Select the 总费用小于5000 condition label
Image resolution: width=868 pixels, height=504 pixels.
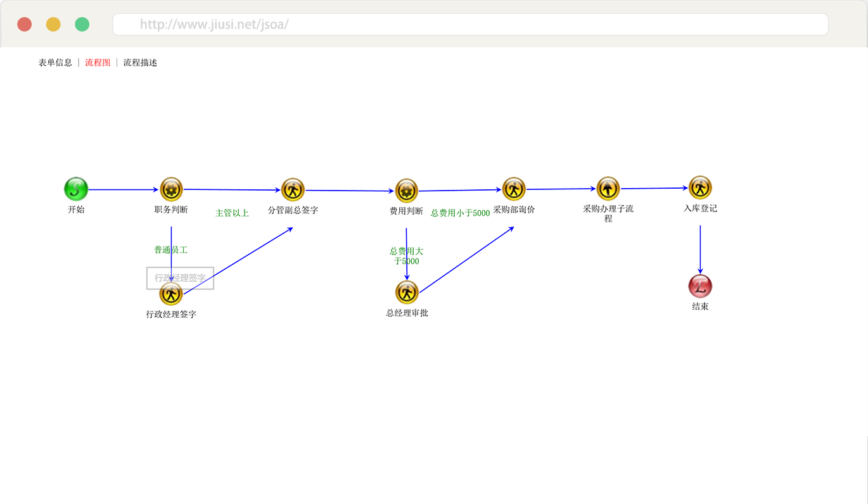coord(460,213)
